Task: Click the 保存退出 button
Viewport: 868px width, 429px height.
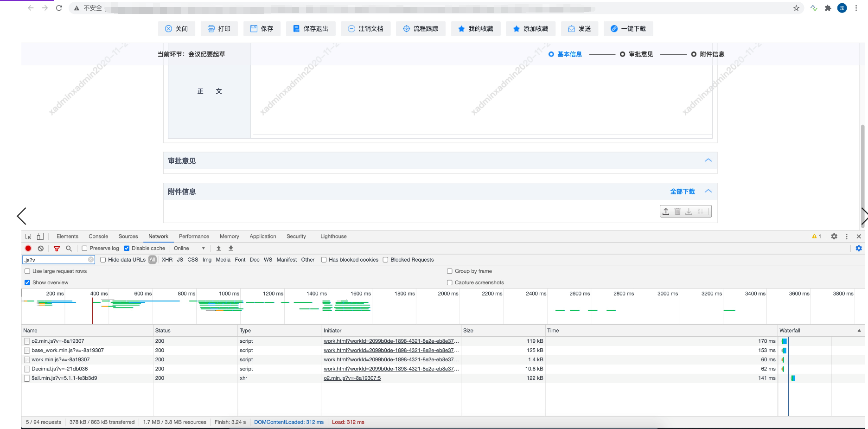Action: 311,29
